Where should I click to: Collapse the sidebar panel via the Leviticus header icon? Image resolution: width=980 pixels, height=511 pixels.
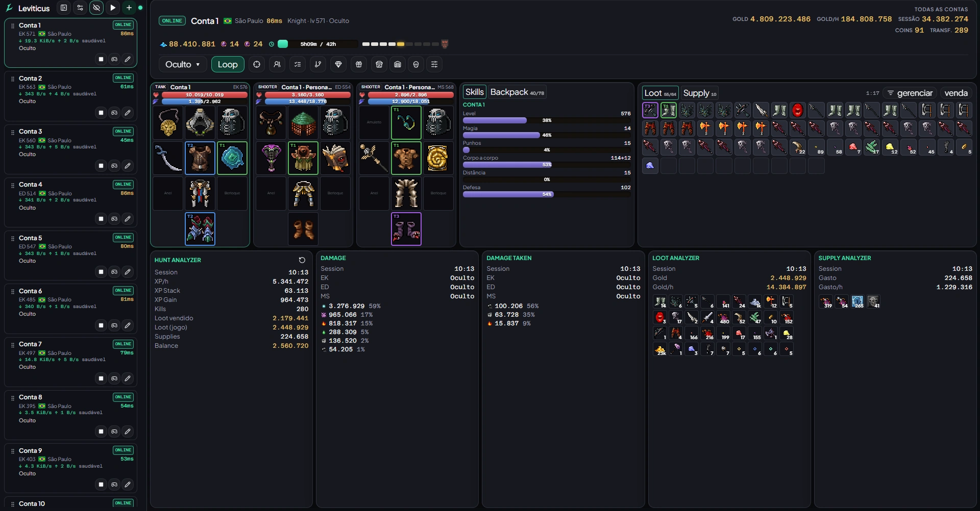[64, 8]
